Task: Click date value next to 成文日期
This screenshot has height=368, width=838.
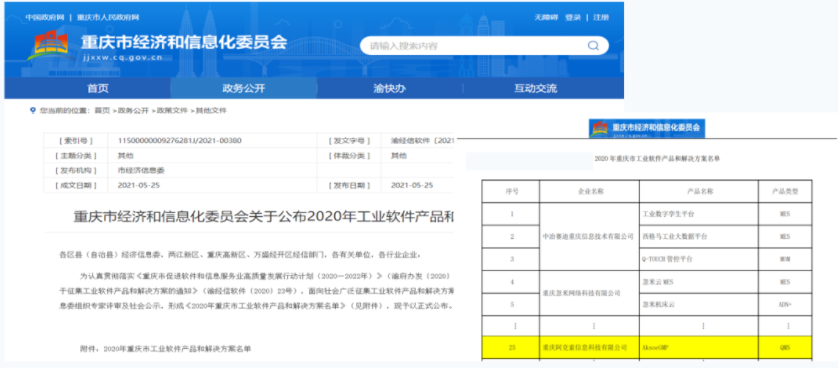Action: 138,185
